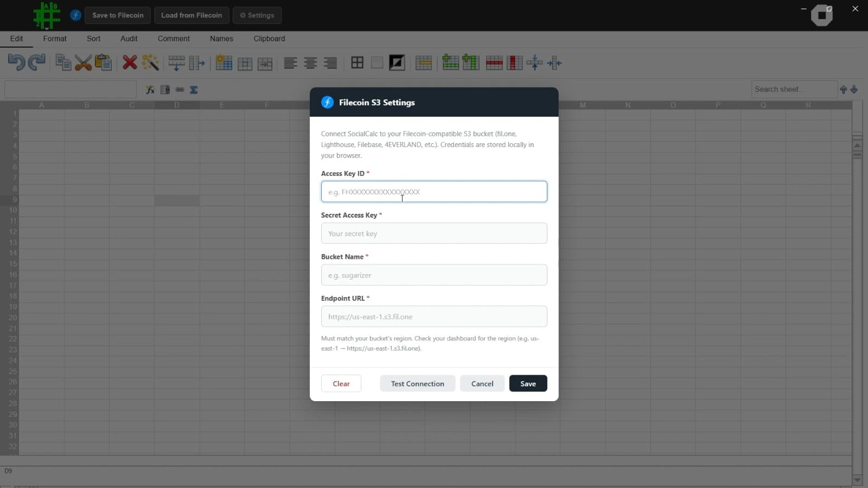The height and width of the screenshot is (488, 868).
Task: Click the Fill Right icon
Action: point(196,62)
